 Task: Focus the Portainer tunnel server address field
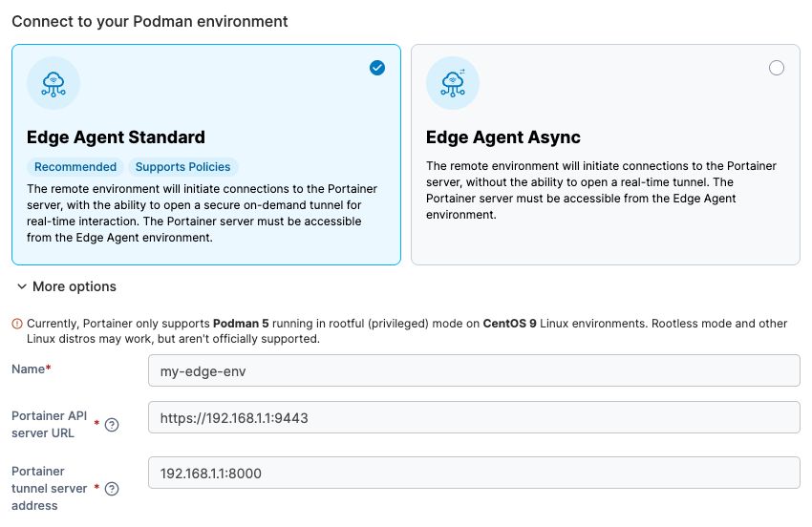pos(474,473)
